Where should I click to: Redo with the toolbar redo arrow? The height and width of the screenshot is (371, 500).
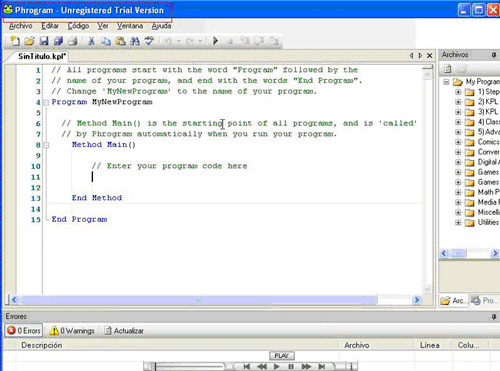pos(190,41)
